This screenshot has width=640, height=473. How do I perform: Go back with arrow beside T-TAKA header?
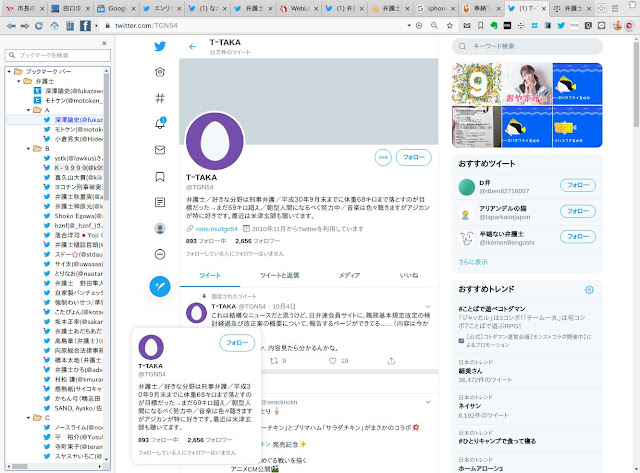[193, 47]
